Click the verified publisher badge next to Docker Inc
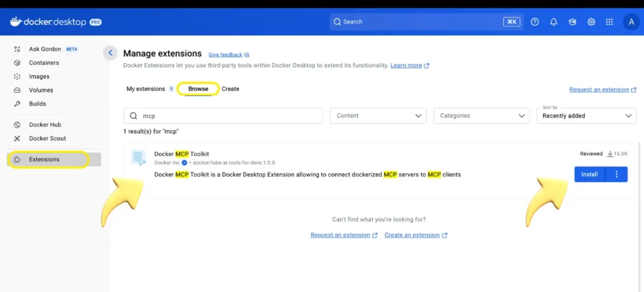The width and height of the screenshot is (644, 292). pos(184,163)
